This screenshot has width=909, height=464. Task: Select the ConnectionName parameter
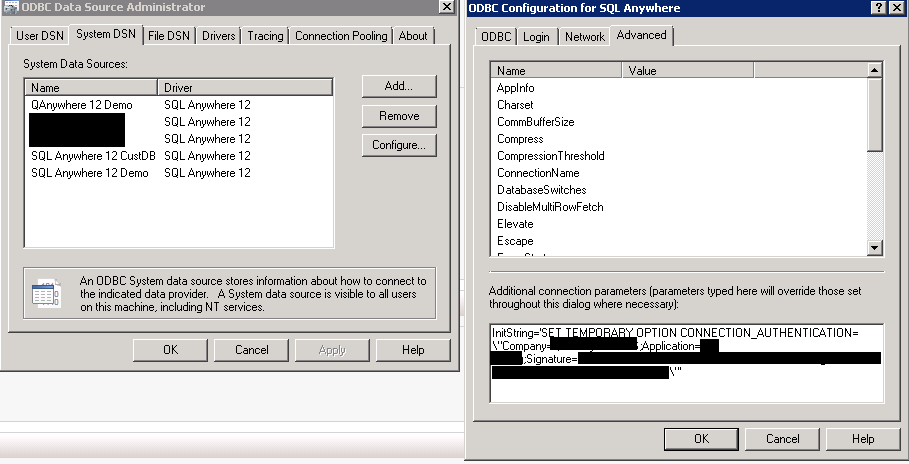(538, 173)
